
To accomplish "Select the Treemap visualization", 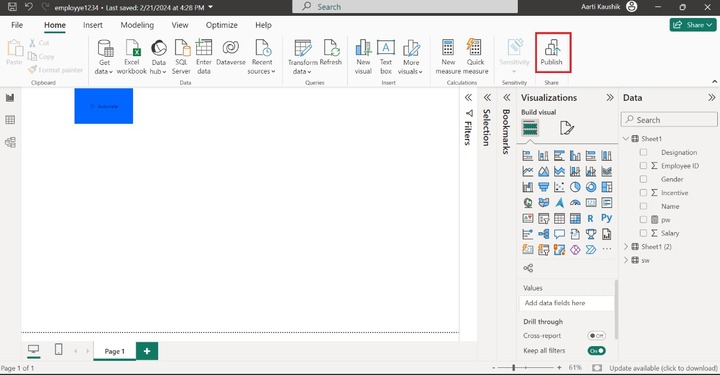I will coord(607,187).
